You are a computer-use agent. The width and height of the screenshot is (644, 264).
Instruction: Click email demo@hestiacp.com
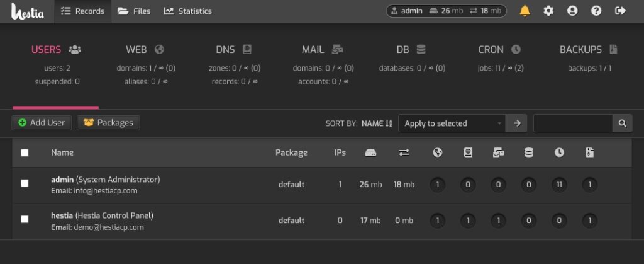pos(109,227)
